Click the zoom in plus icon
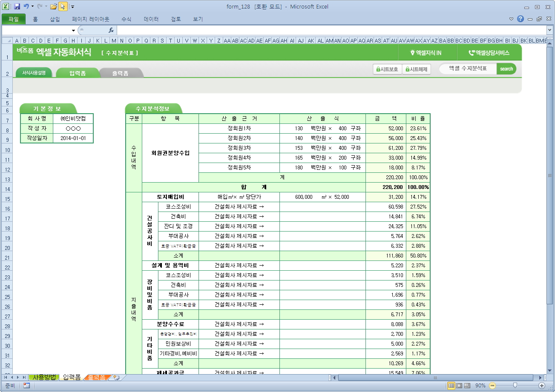 click(x=542, y=386)
